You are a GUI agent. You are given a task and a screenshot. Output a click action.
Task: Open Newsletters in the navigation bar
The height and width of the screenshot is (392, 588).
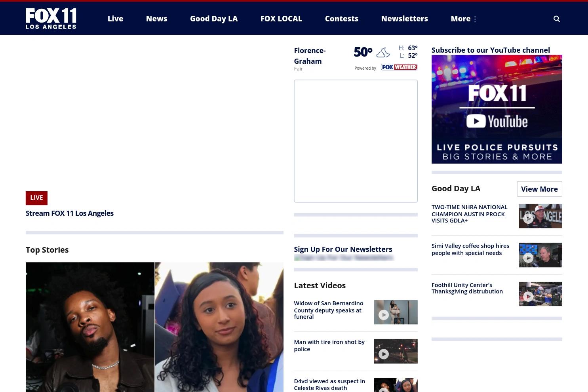pos(404,19)
